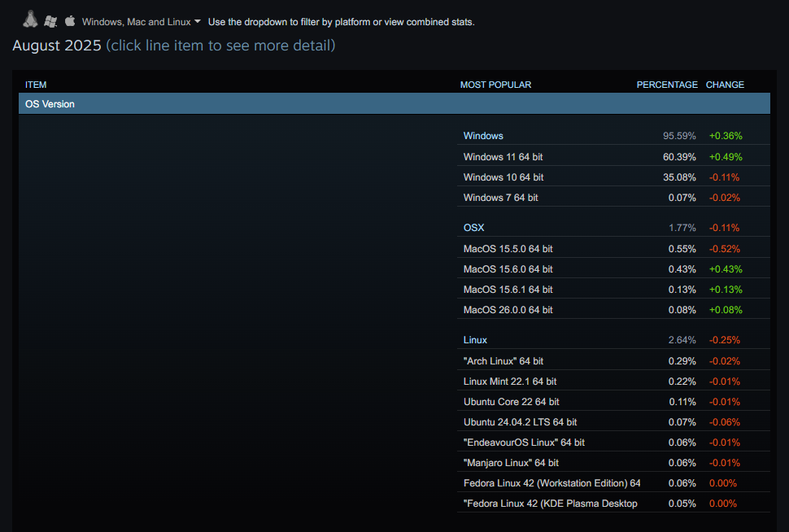Click the +0.49% change value
Image resolution: width=789 pixels, height=532 pixels.
point(726,156)
